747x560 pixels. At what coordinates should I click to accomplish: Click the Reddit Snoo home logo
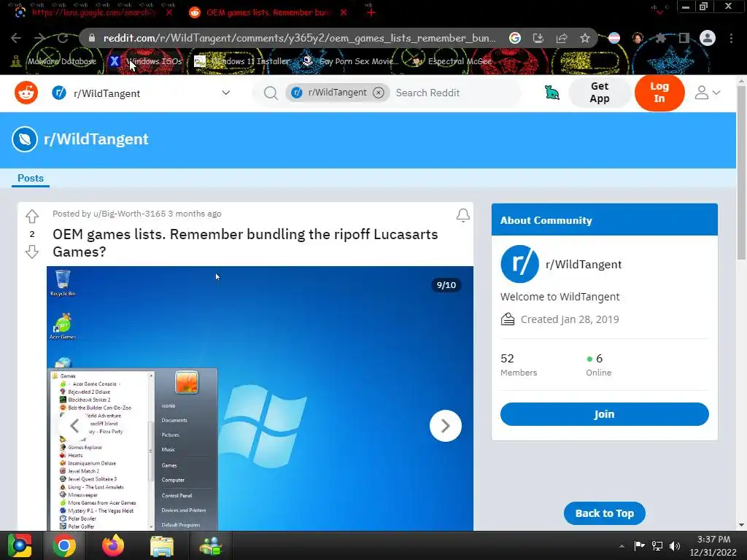pos(26,93)
